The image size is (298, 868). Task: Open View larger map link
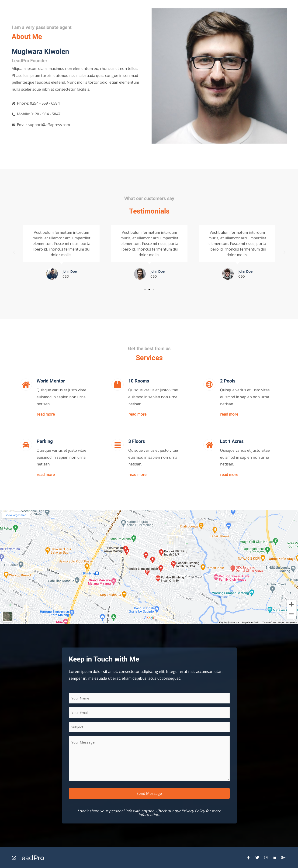point(16,515)
